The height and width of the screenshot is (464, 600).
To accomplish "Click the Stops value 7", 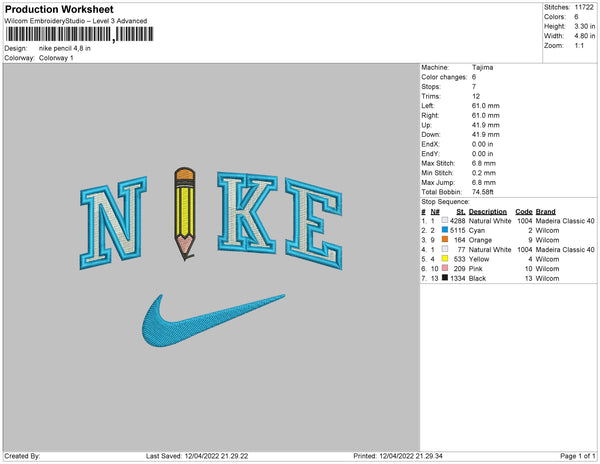I will coord(474,86).
